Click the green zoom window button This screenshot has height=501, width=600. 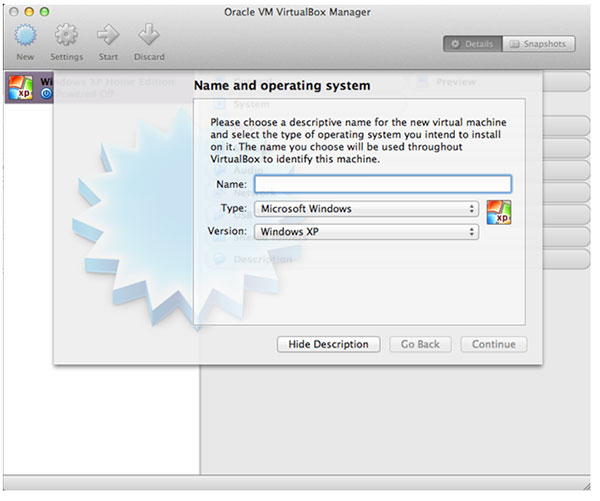pyautogui.click(x=45, y=12)
